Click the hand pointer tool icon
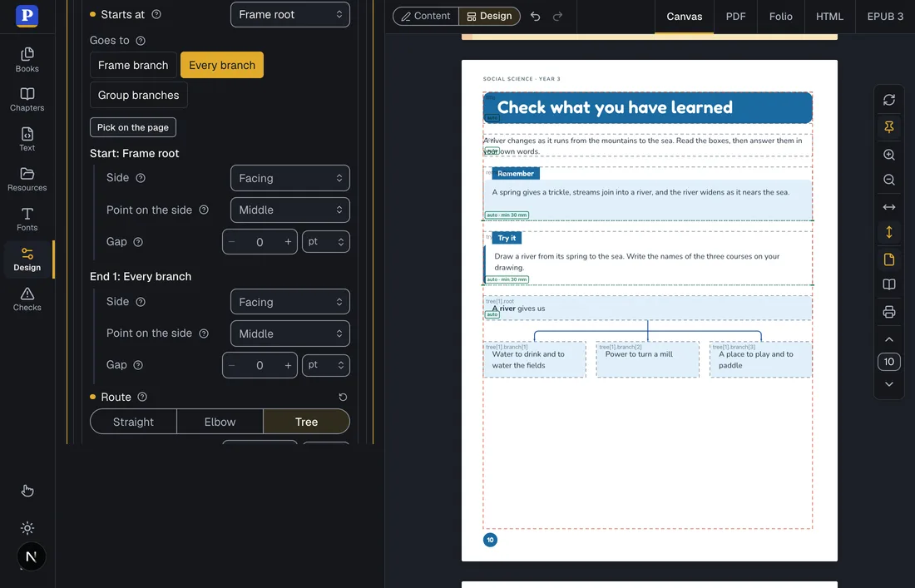The height and width of the screenshot is (588, 915). 27,491
